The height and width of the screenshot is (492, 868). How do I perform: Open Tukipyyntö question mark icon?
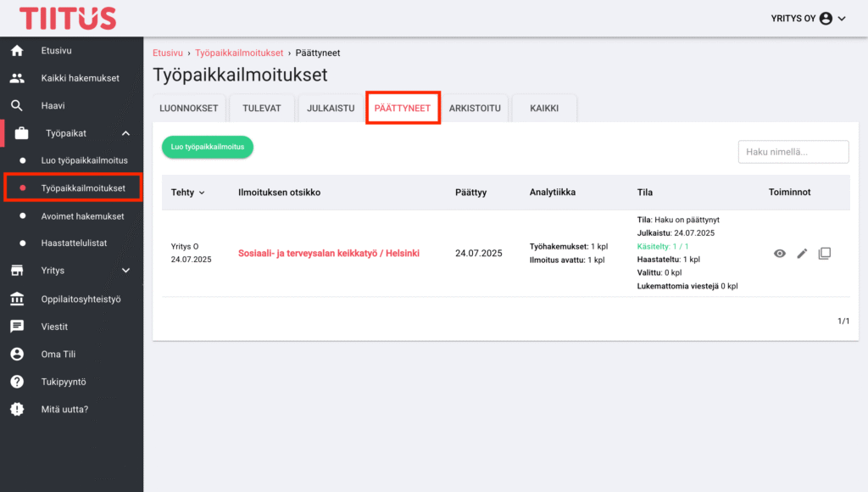(17, 381)
